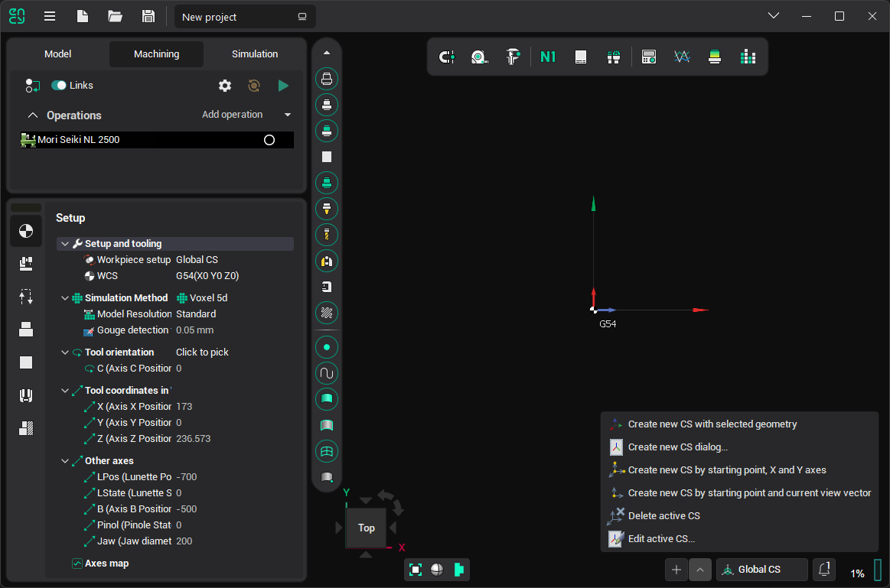Click the N1 toolbar icon
Image resolution: width=890 pixels, height=588 pixels.
tap(548, 57)
